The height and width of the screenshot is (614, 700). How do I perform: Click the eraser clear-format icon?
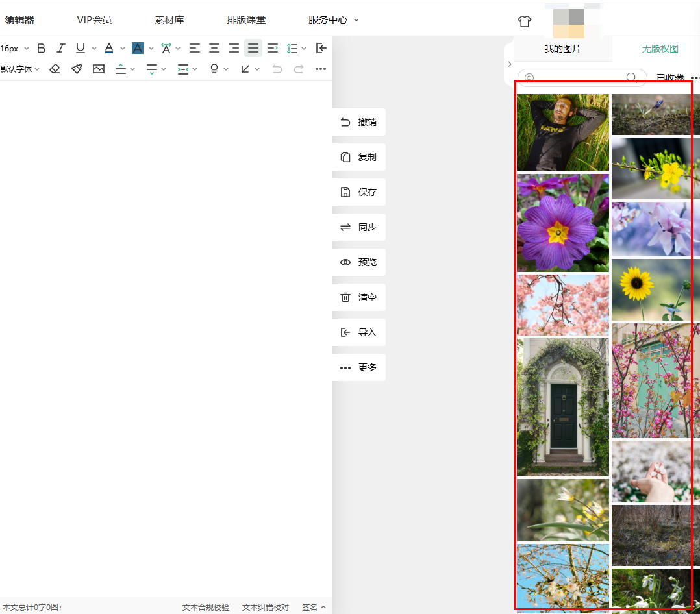point(55,69)
